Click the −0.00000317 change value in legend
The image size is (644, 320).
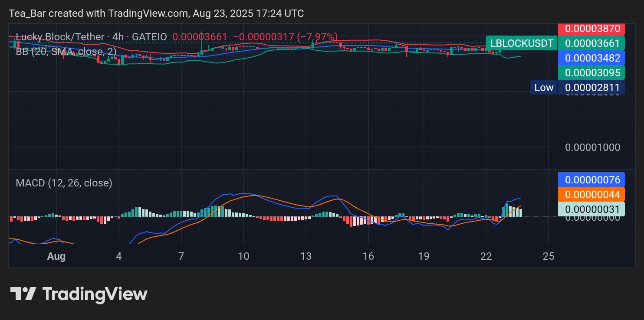(x=264, y=37)
